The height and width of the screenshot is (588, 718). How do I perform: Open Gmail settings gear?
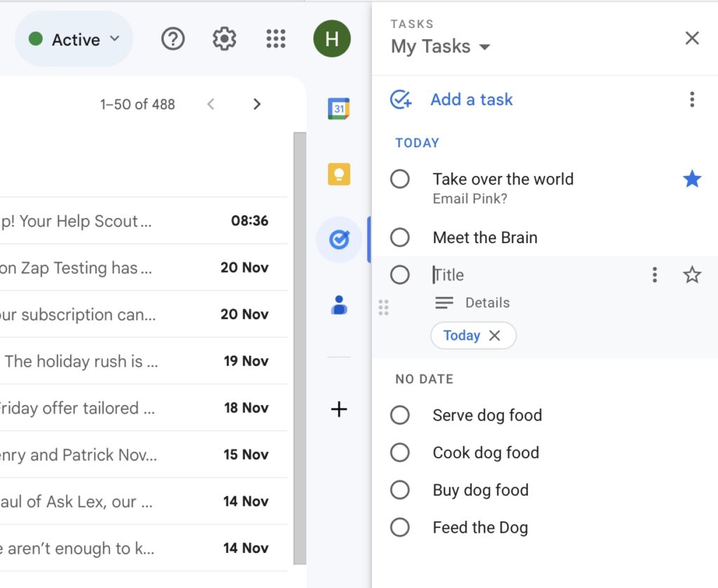[224, 39]
